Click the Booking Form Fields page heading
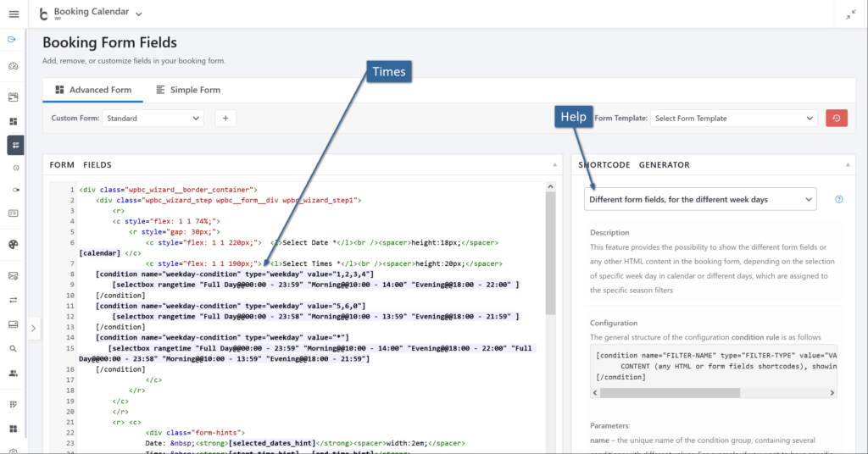This screenshot has width=868, height=454. point(109,42)
